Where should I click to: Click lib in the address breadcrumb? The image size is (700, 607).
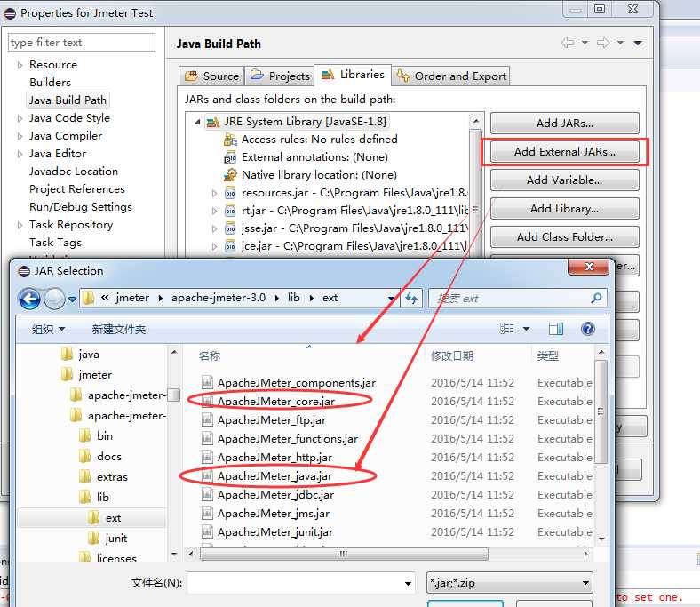coord(293,298)
